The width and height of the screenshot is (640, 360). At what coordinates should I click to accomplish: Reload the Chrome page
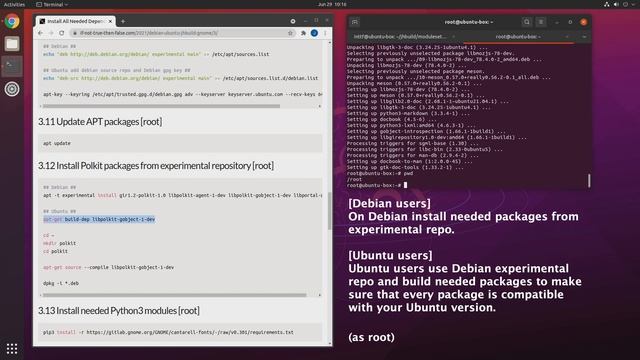62,33
